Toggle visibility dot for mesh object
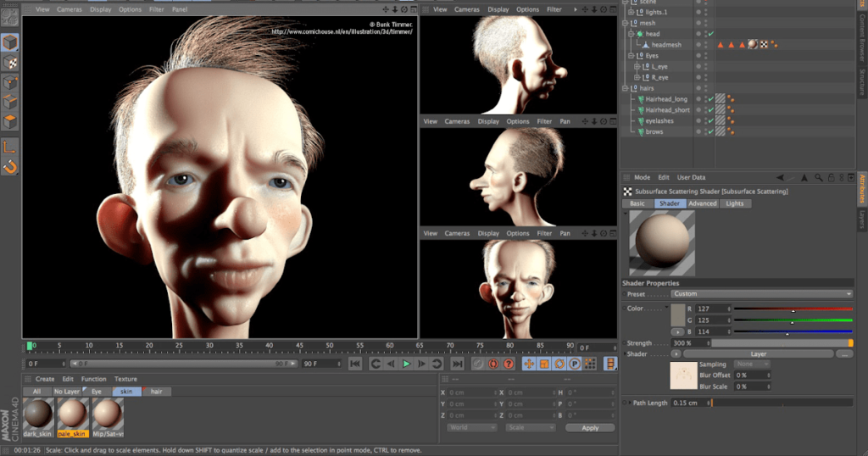Screen dimensions: 868x456 (698, 23)
